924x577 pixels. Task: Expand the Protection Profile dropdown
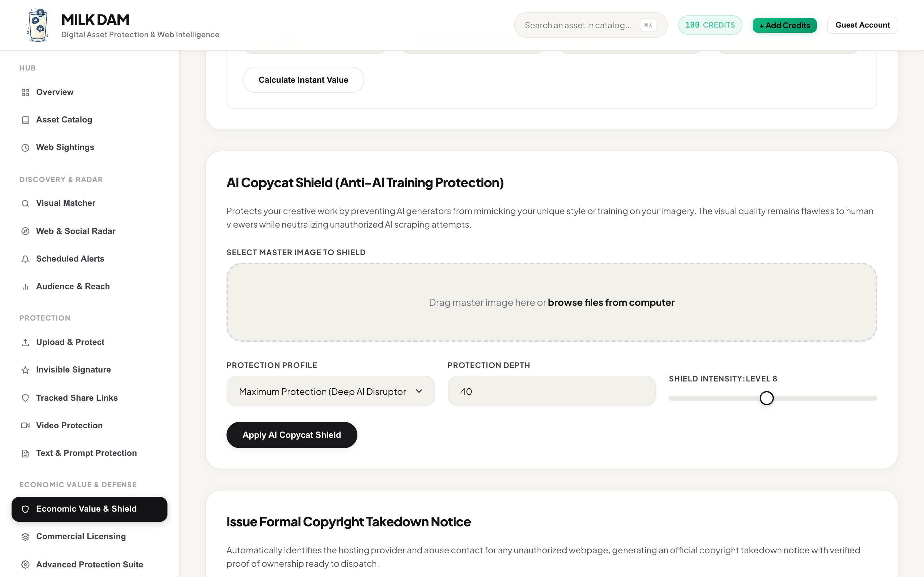click(x=330, y=391)
